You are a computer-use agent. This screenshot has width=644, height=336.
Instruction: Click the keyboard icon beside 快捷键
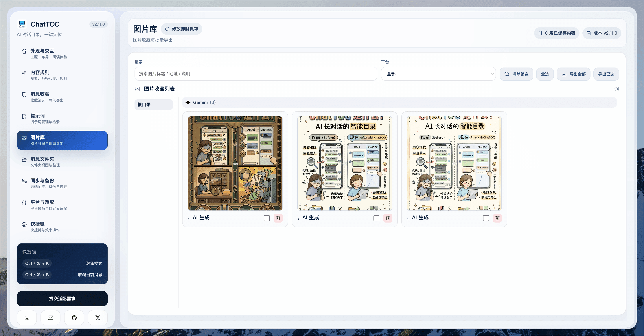24,224
